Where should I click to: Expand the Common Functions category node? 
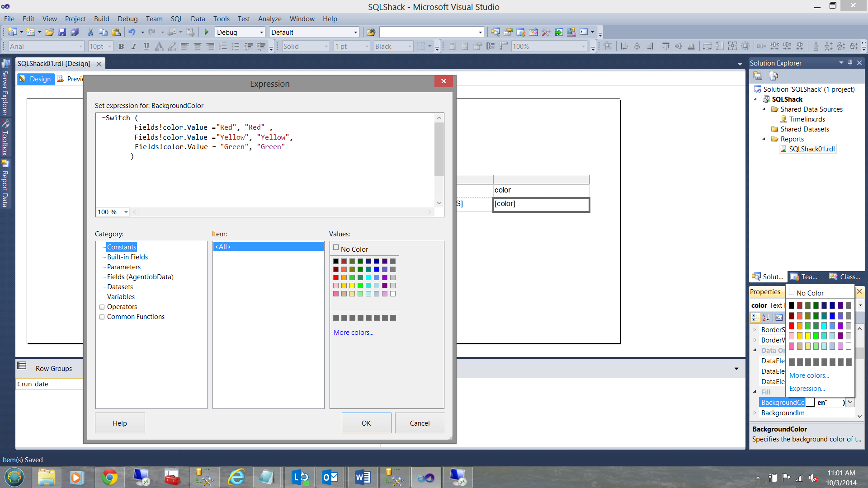click(x=102, y=317)
